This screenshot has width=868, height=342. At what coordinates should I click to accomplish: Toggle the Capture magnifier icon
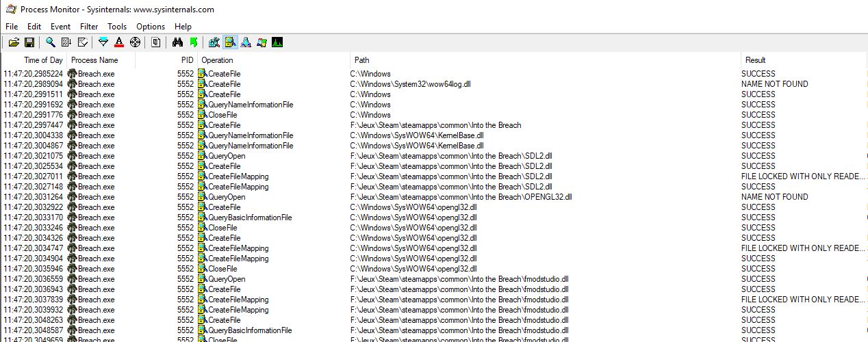click(x=51, y=42)
